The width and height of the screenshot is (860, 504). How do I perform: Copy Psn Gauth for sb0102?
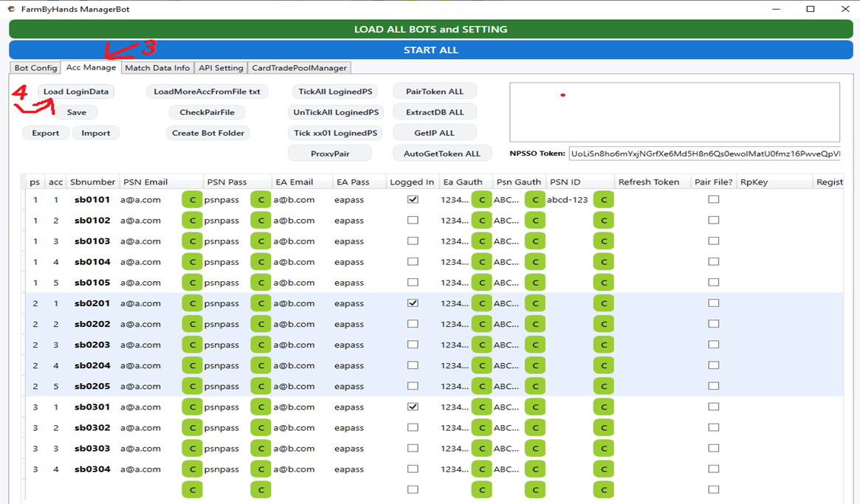click(x=534, y=221)
